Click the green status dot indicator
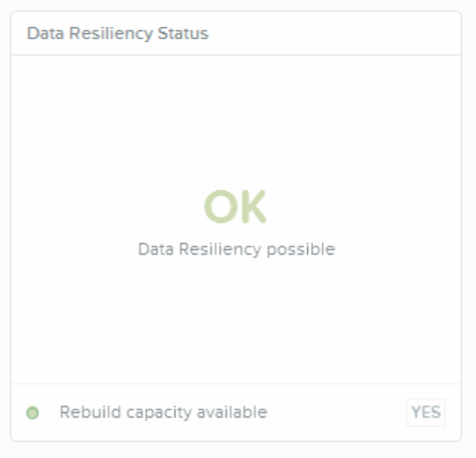The image size is (476, 458). 33,413
